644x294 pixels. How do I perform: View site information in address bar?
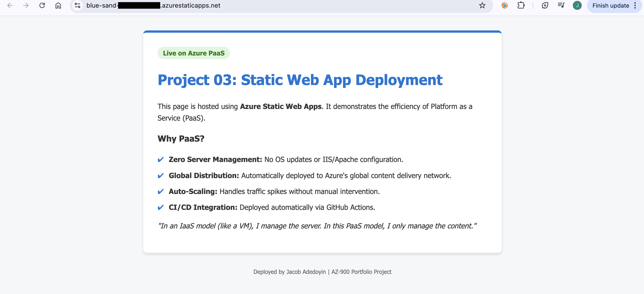(77, 6)
